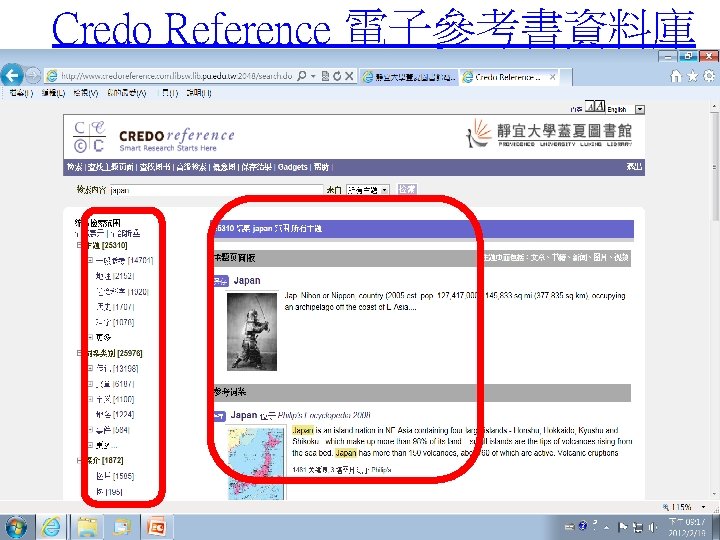Open the browser Home icon
Image resolution: width=720 pixels, height=540 pixels.
click(675, 76)
